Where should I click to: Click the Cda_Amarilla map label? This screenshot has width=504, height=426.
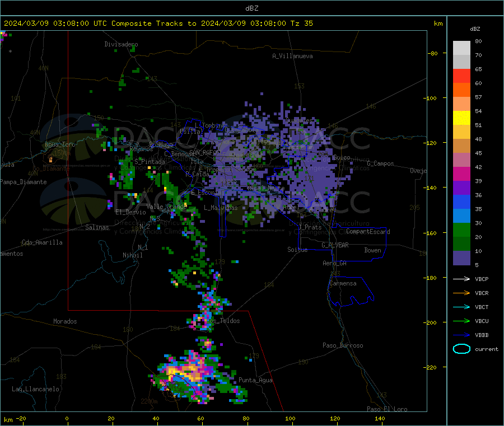pyautogui.click(x=42, y=242)
